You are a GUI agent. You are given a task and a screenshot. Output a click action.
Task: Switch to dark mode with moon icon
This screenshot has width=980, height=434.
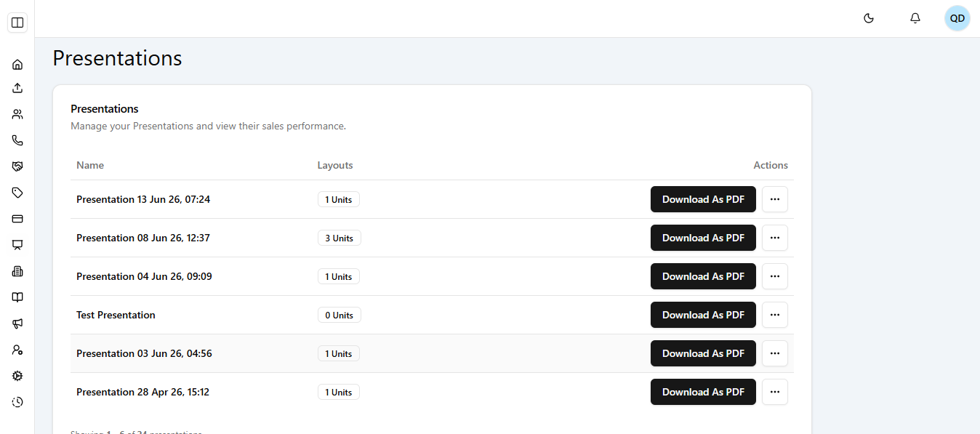(x=869, y=18)
